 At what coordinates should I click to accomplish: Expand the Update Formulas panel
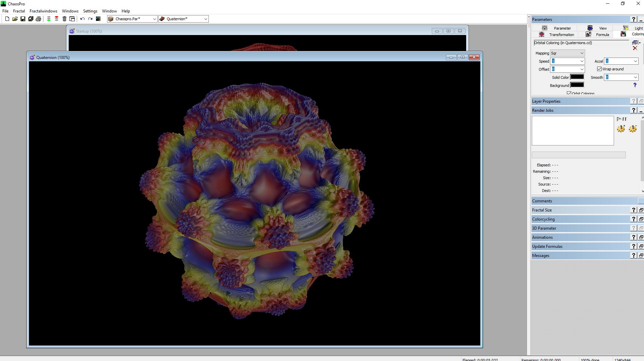641,247
